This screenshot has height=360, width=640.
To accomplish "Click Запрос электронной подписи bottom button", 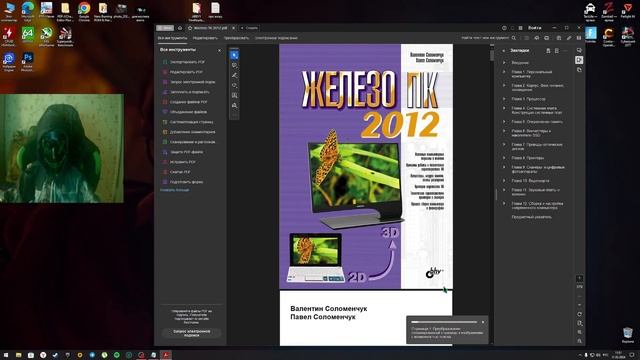I will coord(191,333).
